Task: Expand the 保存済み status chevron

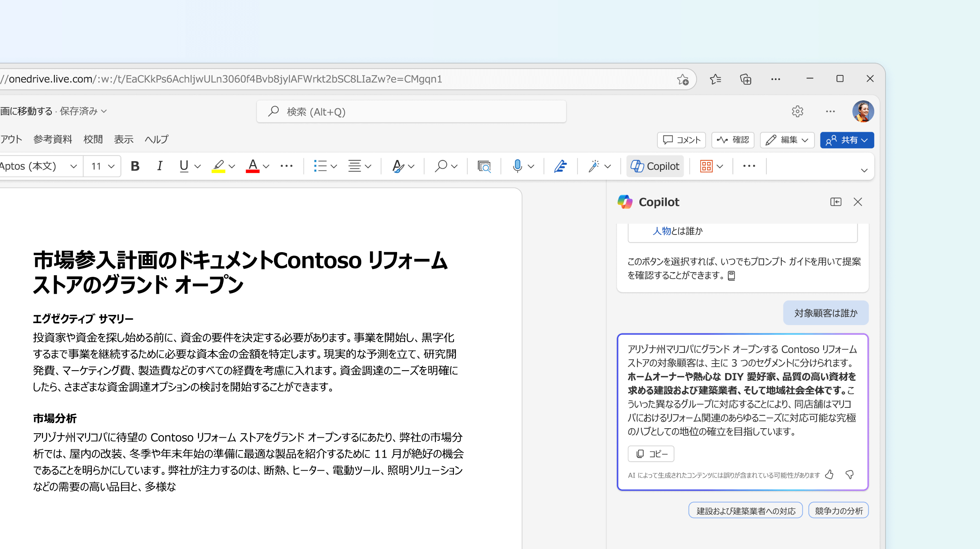Action: pyautogui.click(x=104, y=111)
